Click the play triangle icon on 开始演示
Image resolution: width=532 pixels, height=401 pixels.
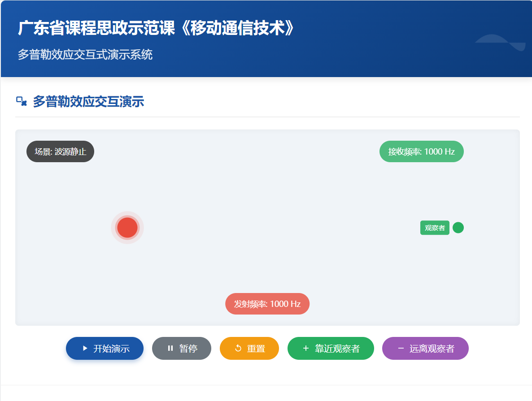[x=85, y=349]
